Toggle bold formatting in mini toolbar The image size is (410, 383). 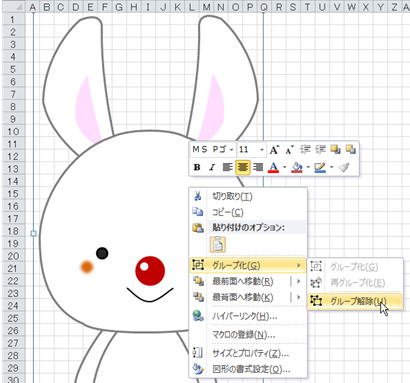197,167
